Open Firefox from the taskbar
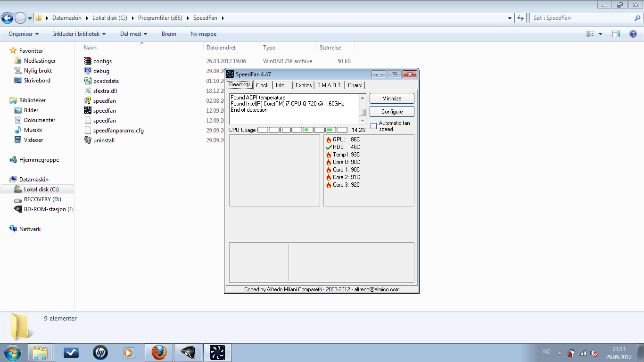The height and width of the screenshot is (362, 644). point(159,353)
